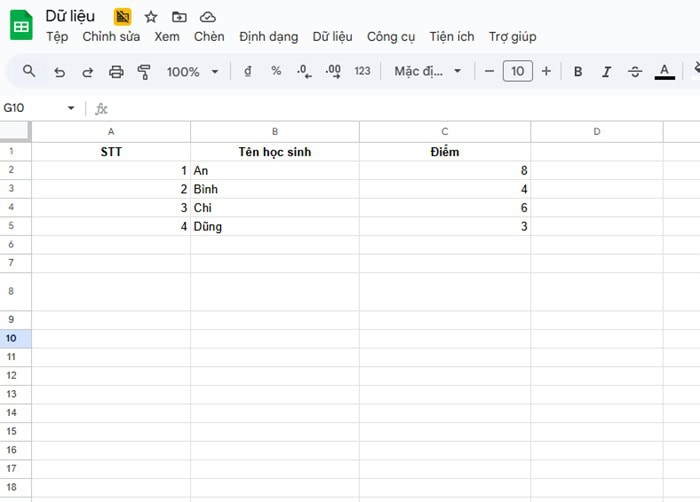Open the text color picker
This screenshot has width=700, height=502.
[x=664, y=72]
